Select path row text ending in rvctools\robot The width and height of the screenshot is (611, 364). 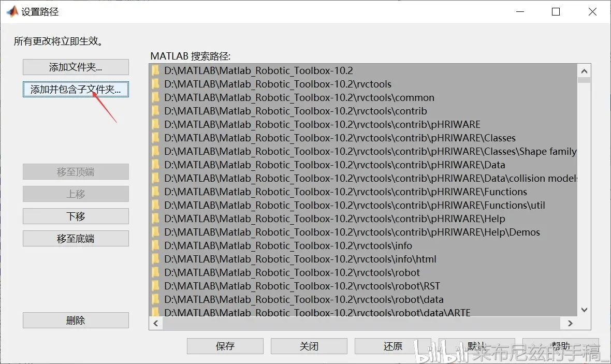[x=292, y=272]
